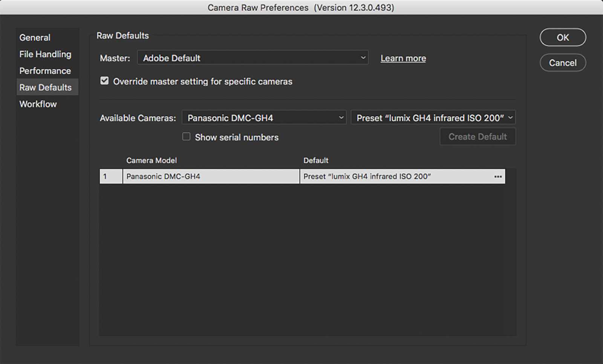Toggle Override master setting for specific cameras
The width and height of the screenshot is (603, 364).
click(x=104, y=81)
